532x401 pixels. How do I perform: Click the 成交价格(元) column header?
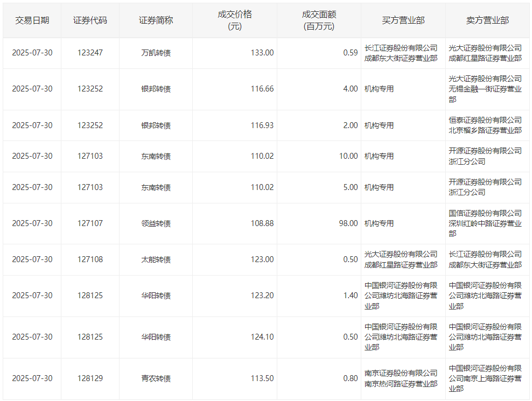pyautogui.click(x=234, y=20)
